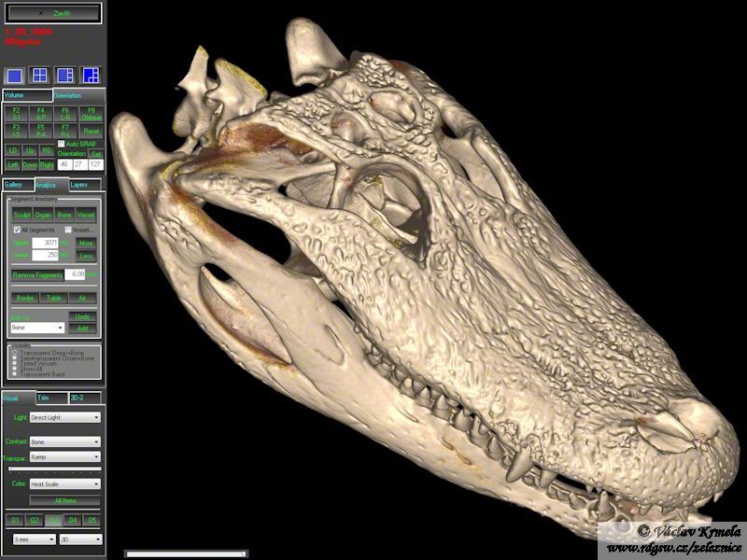Enable the Auto GRAB checkbox
Screen dimensions: 747x560
pyautogui.click(x=61, y=144)
